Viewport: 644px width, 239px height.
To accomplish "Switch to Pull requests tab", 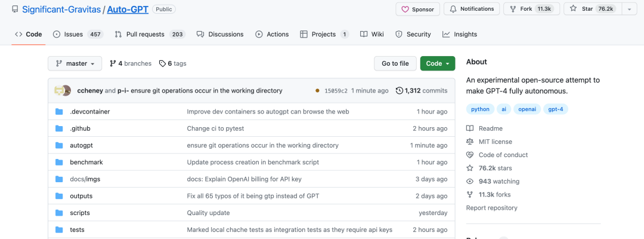I will (x=150, y=34).
